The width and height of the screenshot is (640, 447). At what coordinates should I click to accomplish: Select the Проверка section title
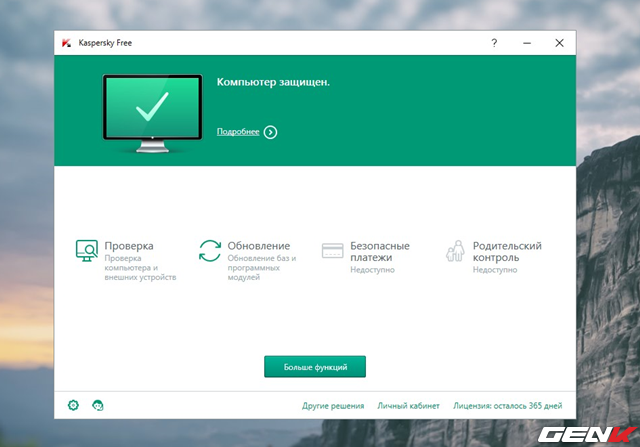[129, 245]
